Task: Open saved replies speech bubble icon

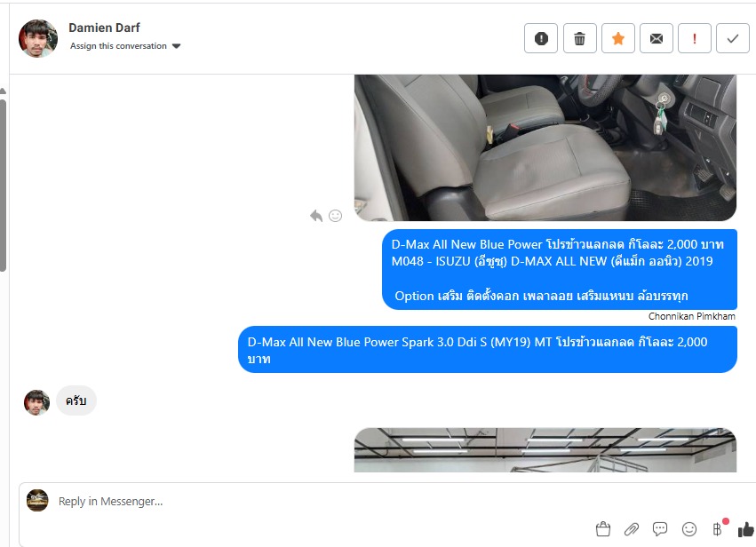Action: point(659,529)
